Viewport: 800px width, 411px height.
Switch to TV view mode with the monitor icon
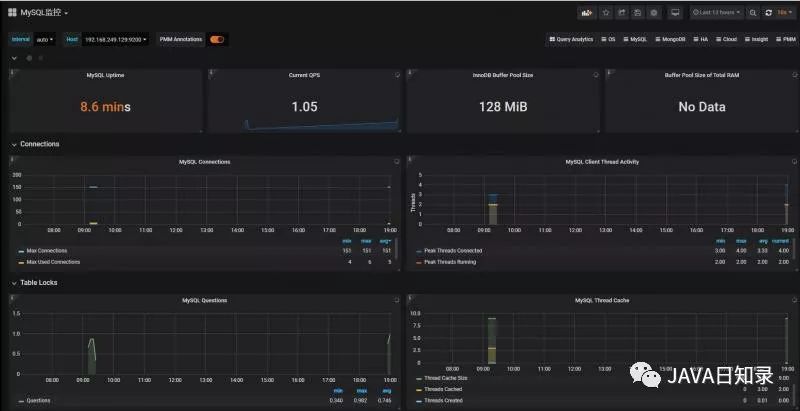676,13
